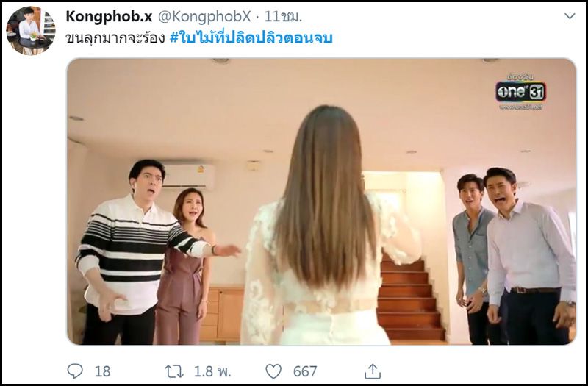The image size is (588, 386).
Task: Open the share upload icon
Action: click(x=373, y=371)
